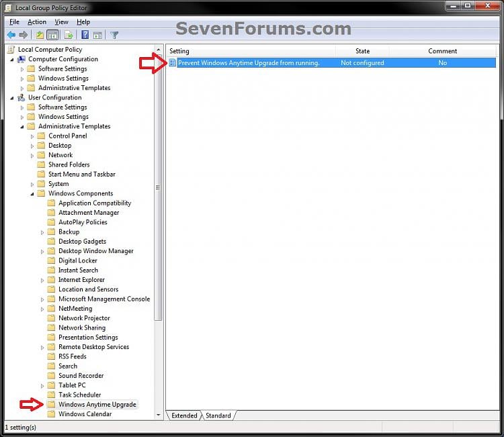Switch to the Extended tab
Viewport: 504px width, 437px height.
(184, 416)
